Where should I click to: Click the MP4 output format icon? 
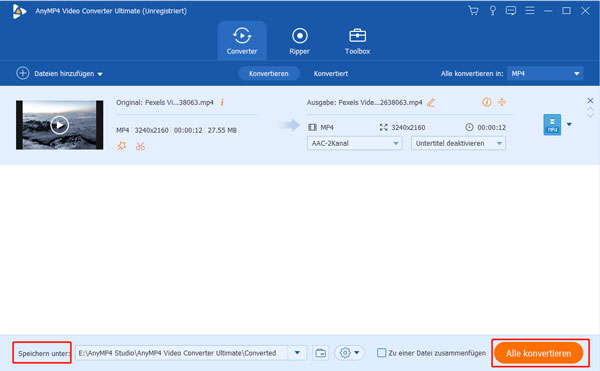(552, 125)
